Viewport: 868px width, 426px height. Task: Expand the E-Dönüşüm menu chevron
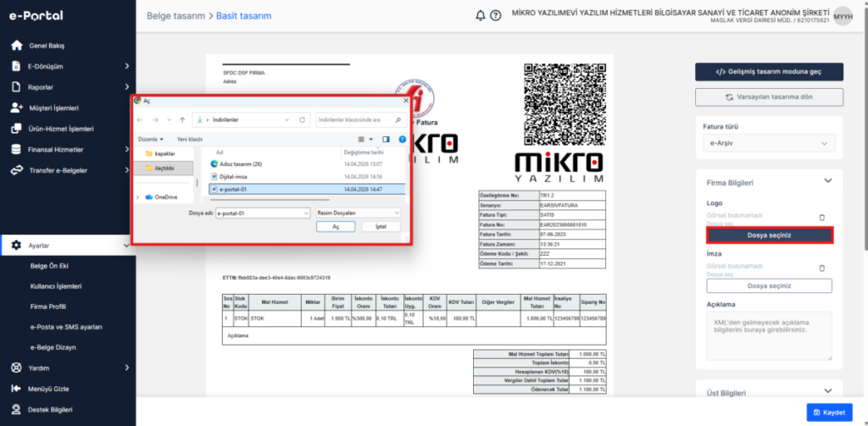tap(127, 66)
